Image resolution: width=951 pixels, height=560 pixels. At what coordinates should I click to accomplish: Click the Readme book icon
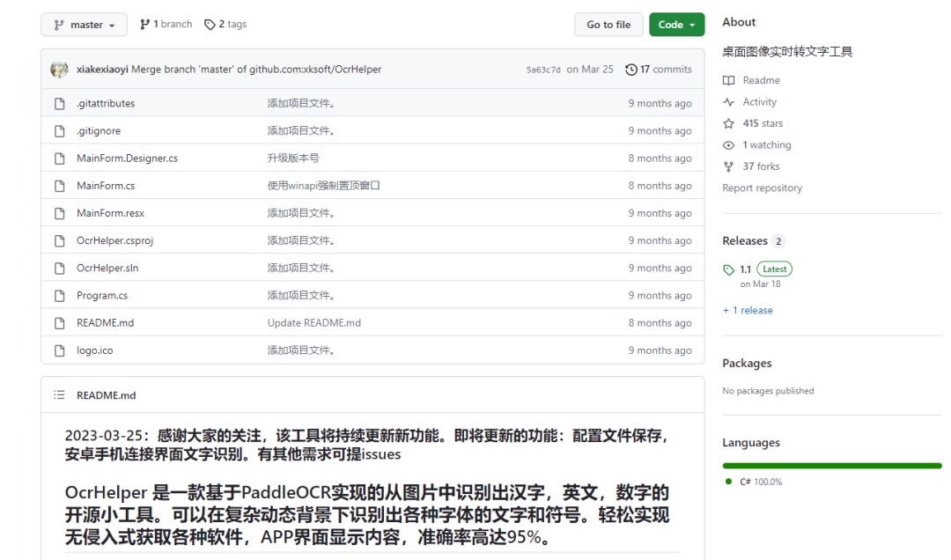coord(728,81)
